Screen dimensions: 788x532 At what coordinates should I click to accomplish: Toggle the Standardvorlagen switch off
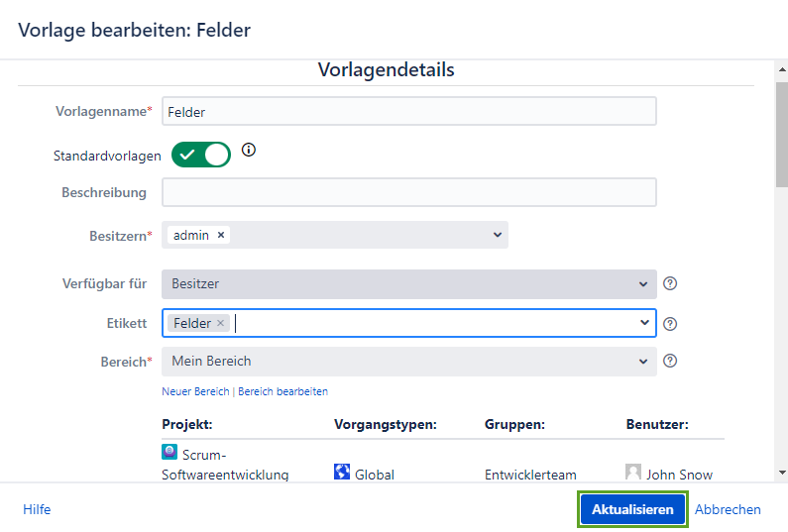(201, 155)
